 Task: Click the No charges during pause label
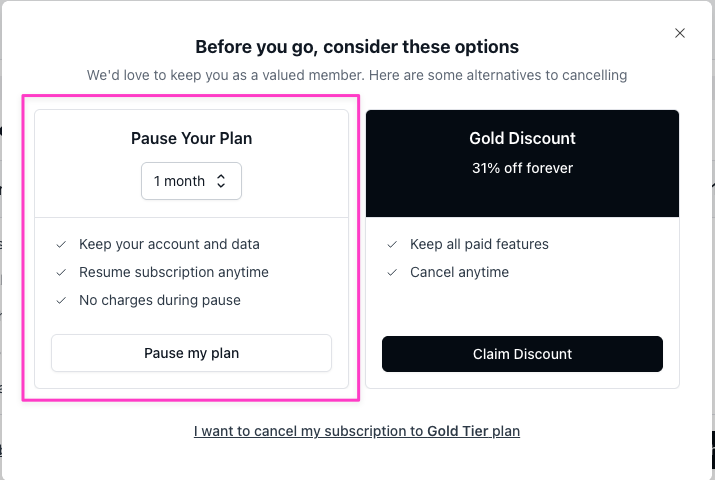click(x=160, y=300)
